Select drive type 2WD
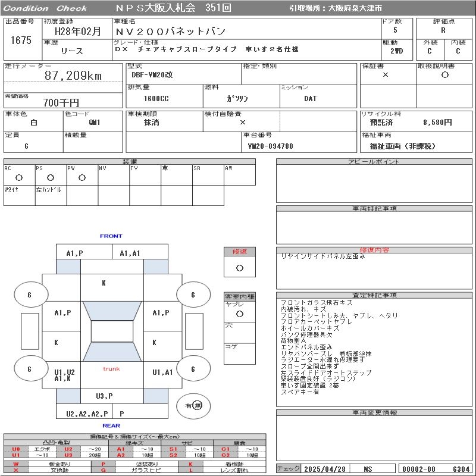 pos(396,51)
